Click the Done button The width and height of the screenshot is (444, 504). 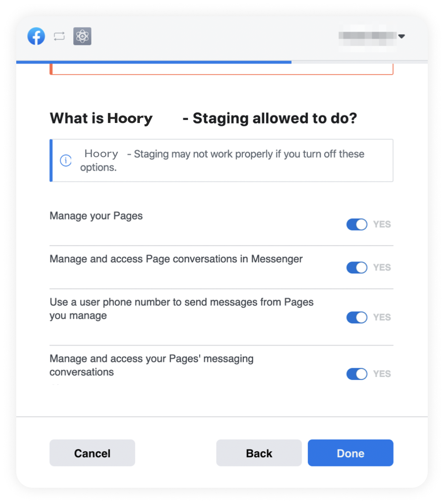[x=351, y=453]
